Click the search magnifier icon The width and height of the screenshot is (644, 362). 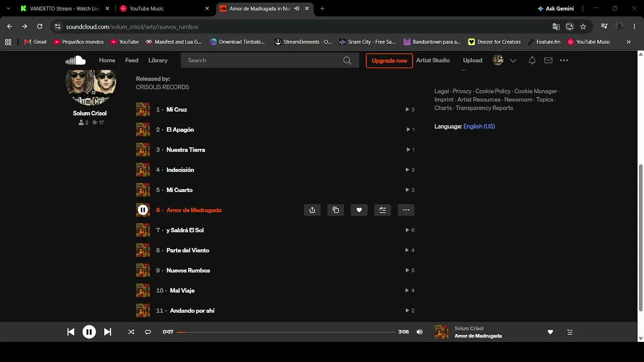point(347,60)
